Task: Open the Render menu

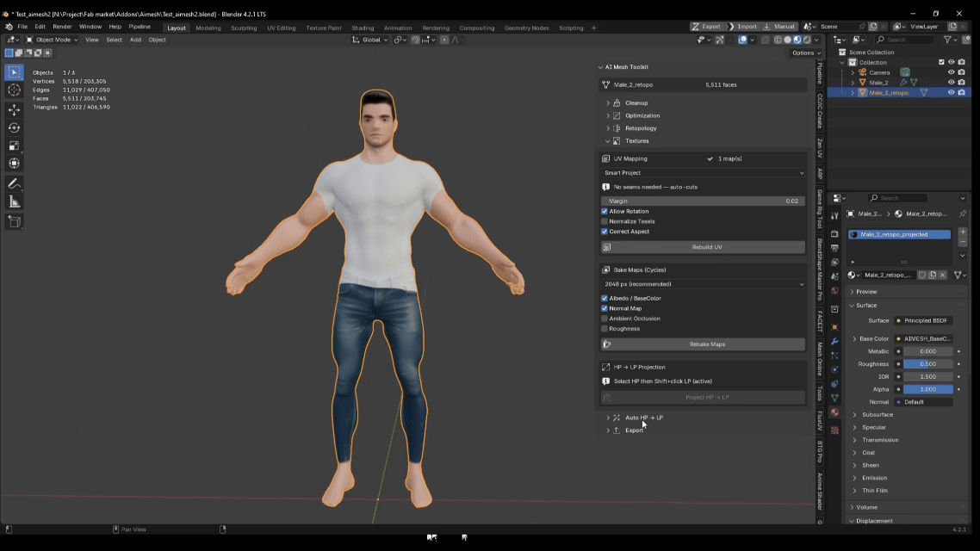Action: pos(62,27)
